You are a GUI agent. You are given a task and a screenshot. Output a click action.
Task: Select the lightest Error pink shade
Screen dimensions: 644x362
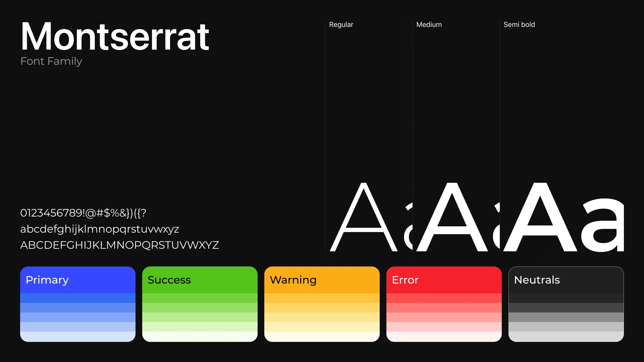point(444,337)
